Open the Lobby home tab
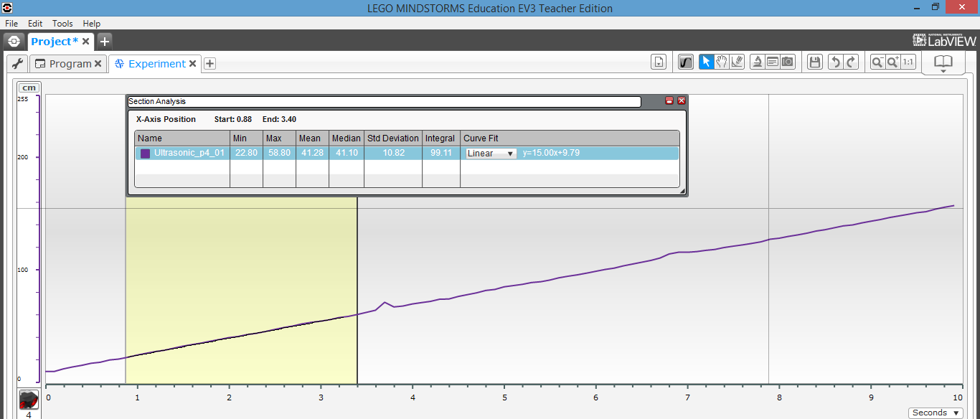980x419 pixels. (x=14, y=42)
